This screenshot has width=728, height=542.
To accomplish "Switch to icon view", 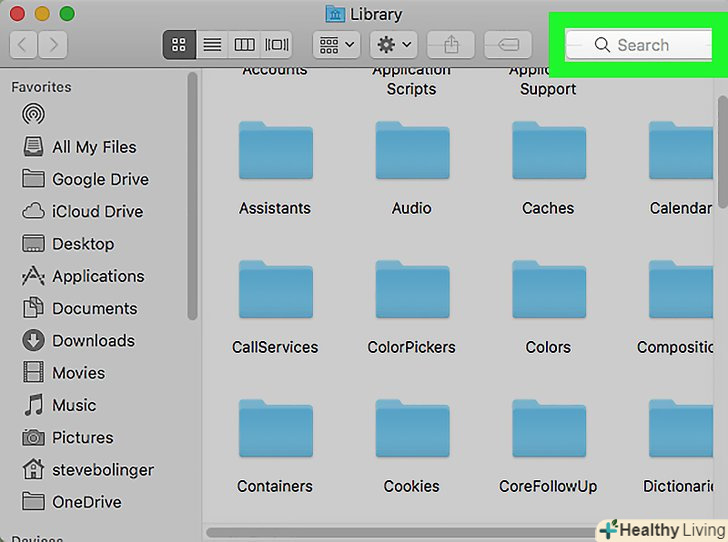I will pos(179,45).
